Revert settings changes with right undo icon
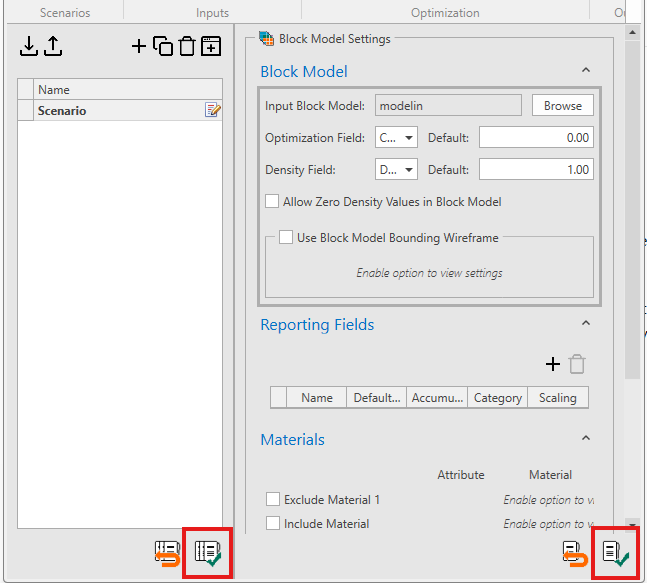Image resolution: width=647 pixels, height=583 pixels. pyautogui.click(x=574, y=552)
